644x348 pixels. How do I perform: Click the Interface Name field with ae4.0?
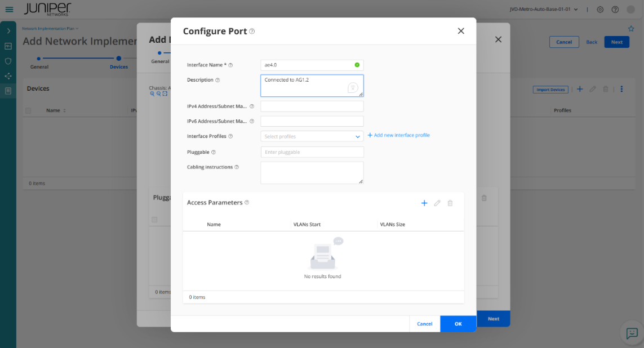(x=312, y=65)
